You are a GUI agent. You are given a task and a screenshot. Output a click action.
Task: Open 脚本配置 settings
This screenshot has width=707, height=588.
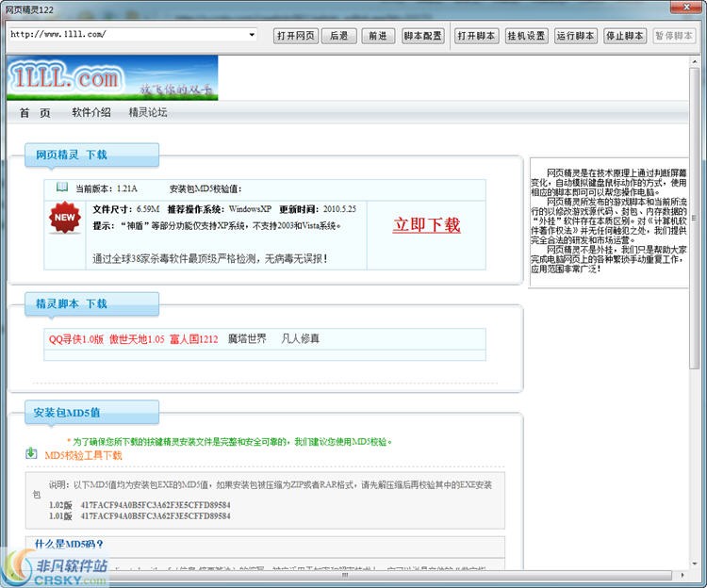[422, 36]
